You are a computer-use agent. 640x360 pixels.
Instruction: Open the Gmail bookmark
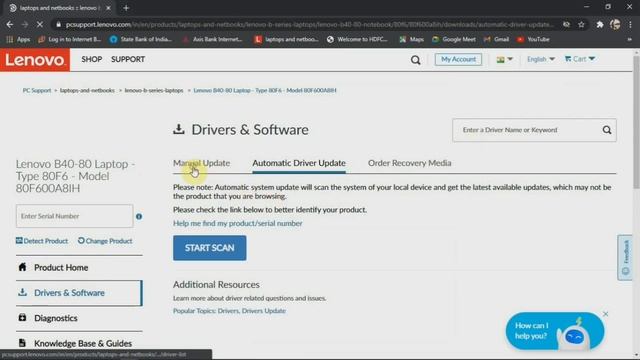coord(496,39)
